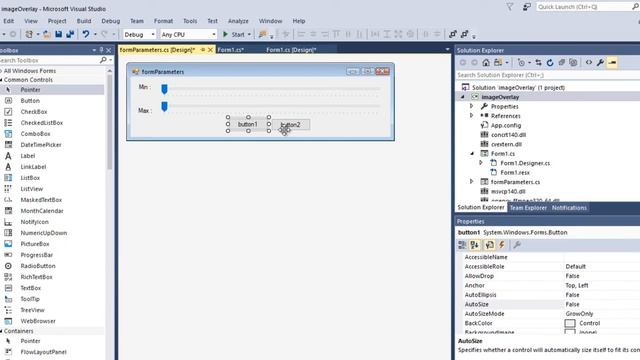Open the Notifications tab
Screen dimensions: 640x360
[x=569, y=208]
